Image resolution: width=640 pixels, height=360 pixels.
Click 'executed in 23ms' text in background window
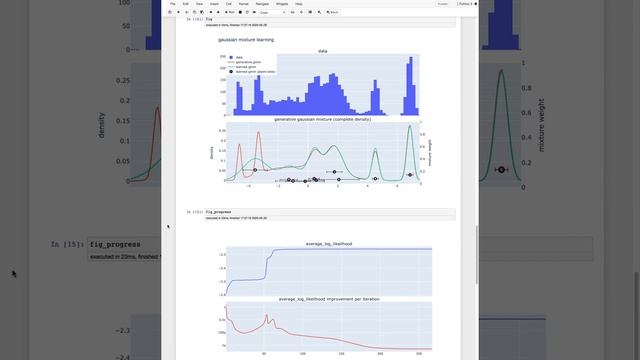pos(124,257)
